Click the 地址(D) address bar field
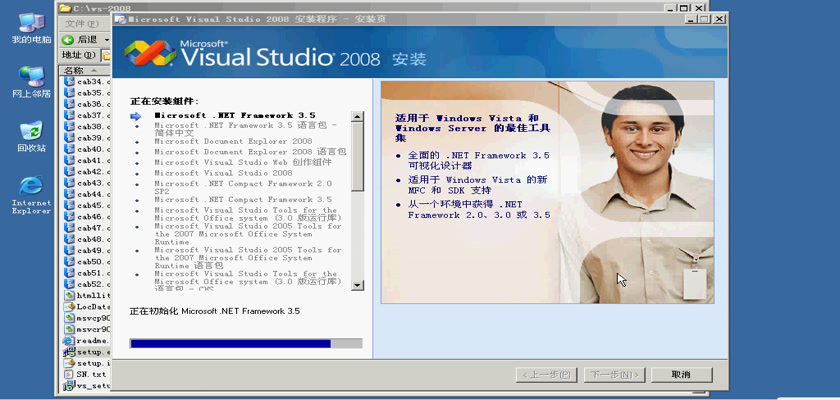The height and width of the screenshot is (400, 840). point(106,55)
